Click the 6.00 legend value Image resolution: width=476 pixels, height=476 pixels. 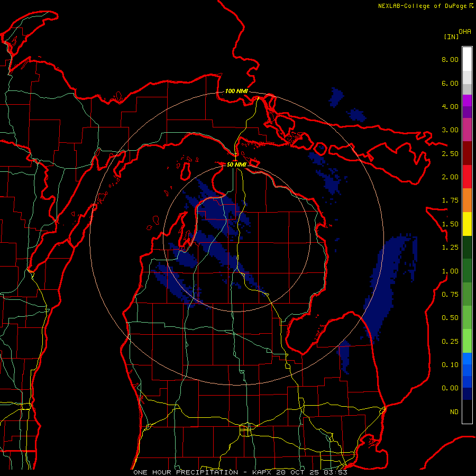450,83
